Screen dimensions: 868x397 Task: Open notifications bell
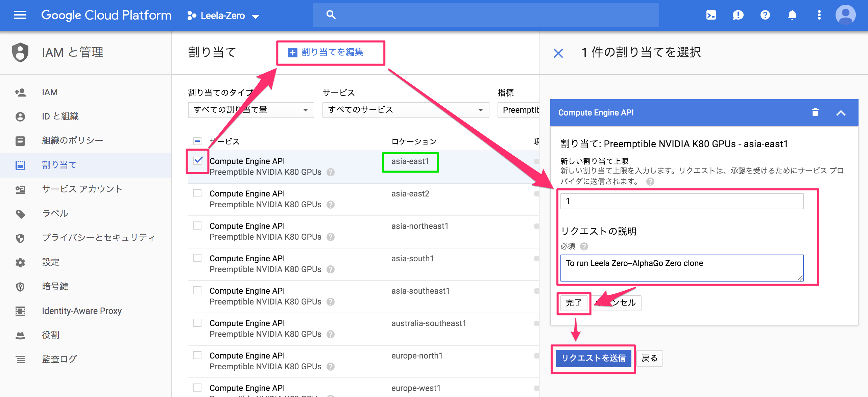pyautogui.click(x=792, y=15)
